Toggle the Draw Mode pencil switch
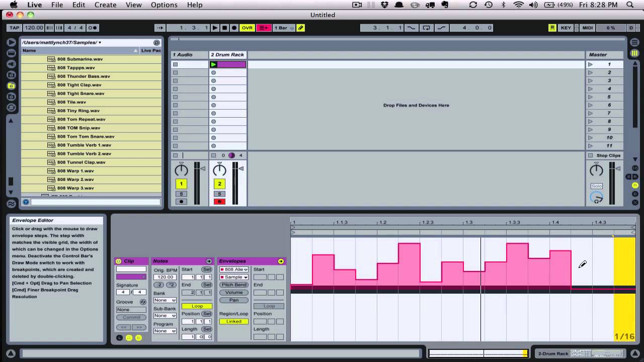This screenshot has height=362, width=644. coord(301,28)
